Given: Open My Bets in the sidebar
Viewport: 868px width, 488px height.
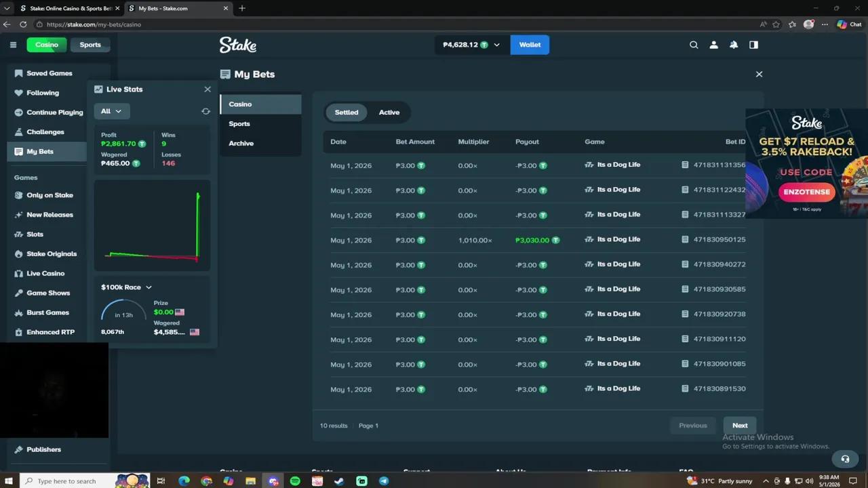Looking at the screenshot, I should point(47,152).
